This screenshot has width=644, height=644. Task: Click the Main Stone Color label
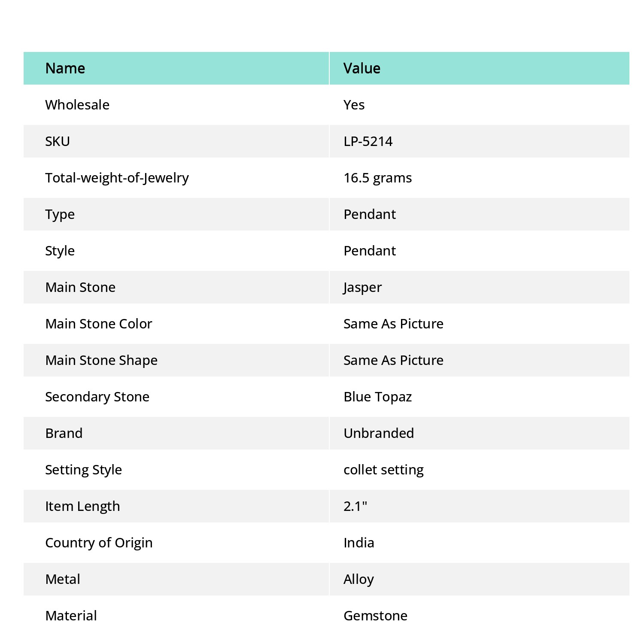tap(99, 324)
